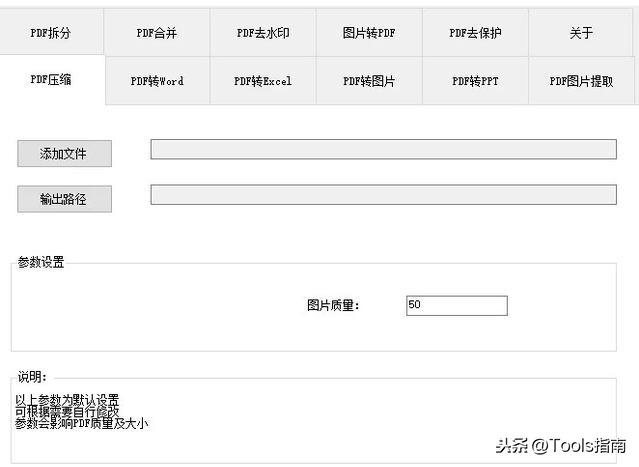Click the 说明 group title

point(32,377)
